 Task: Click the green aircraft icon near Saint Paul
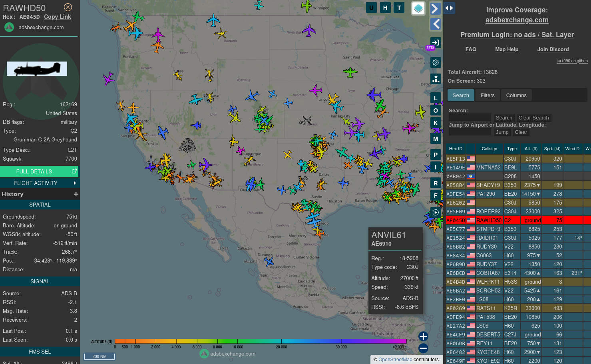coord(350,72)
